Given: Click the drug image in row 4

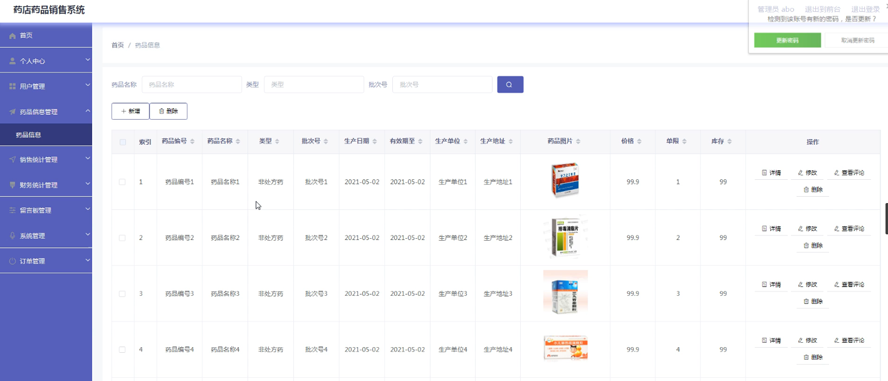Looking at the screenshot, I should pos(565,347).
